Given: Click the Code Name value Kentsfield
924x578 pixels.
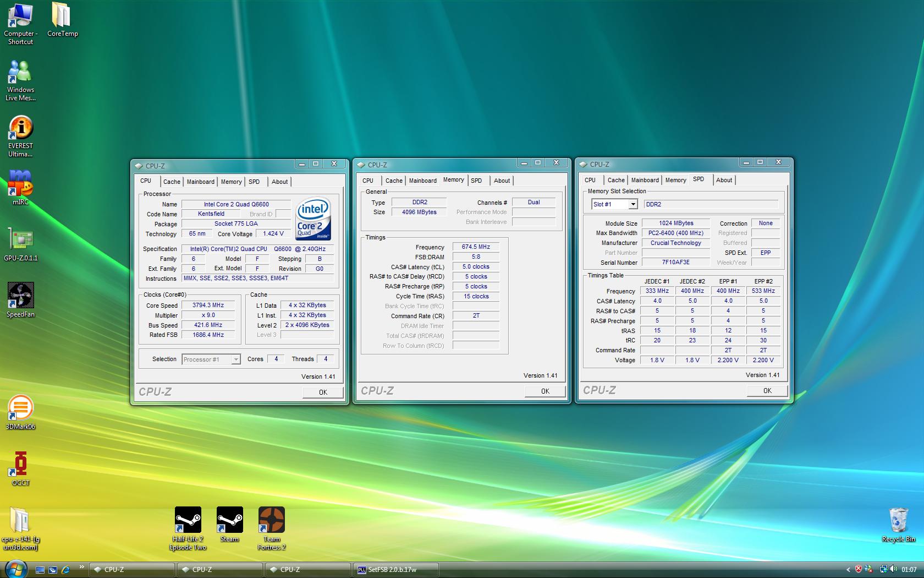Looking at the screenshot, I should (211, 214).
